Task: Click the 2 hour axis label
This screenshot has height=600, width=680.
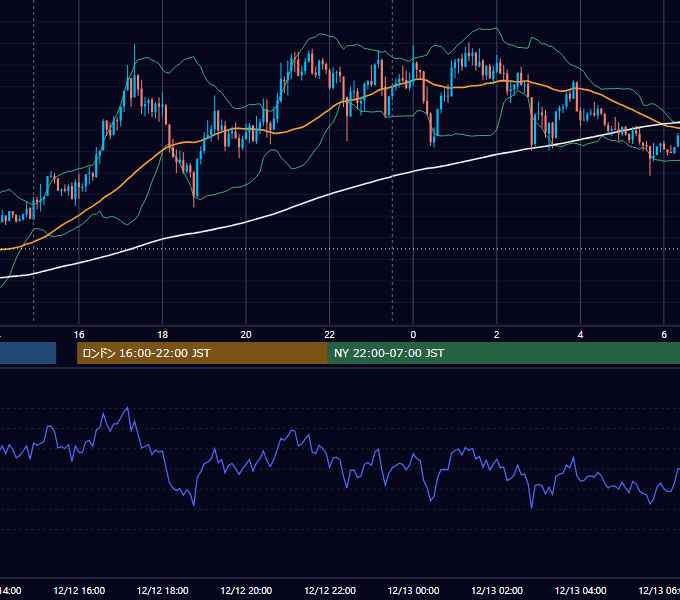Action: (497, 335)
